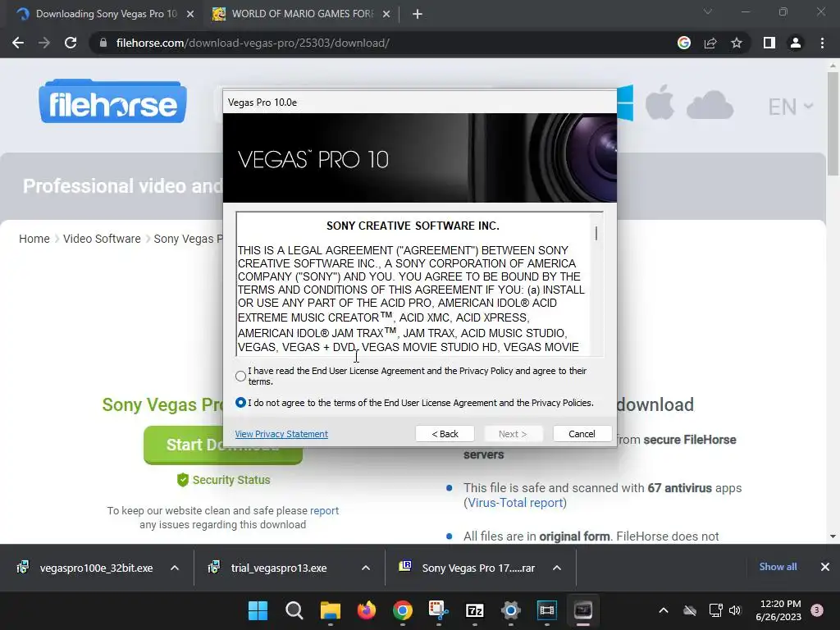Open the film strip app in taskbar
This screenshot has height=630, width=840.
[547, 610]
